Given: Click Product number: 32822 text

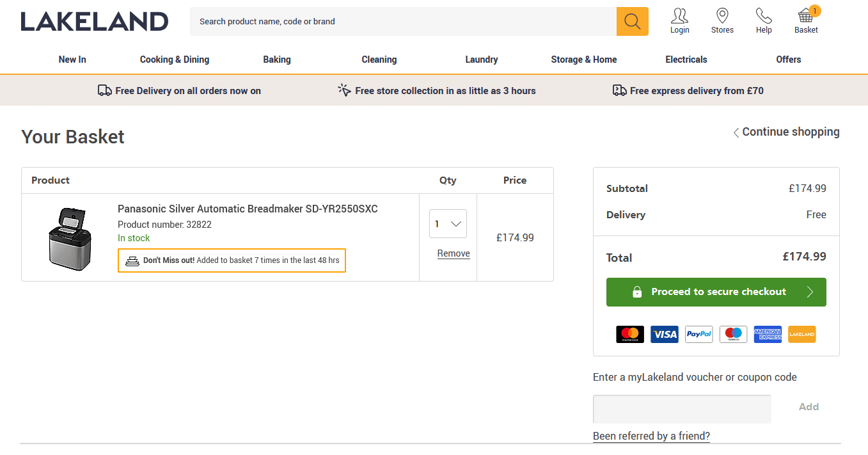Looking at the screenshot, I should click(164, 225).
